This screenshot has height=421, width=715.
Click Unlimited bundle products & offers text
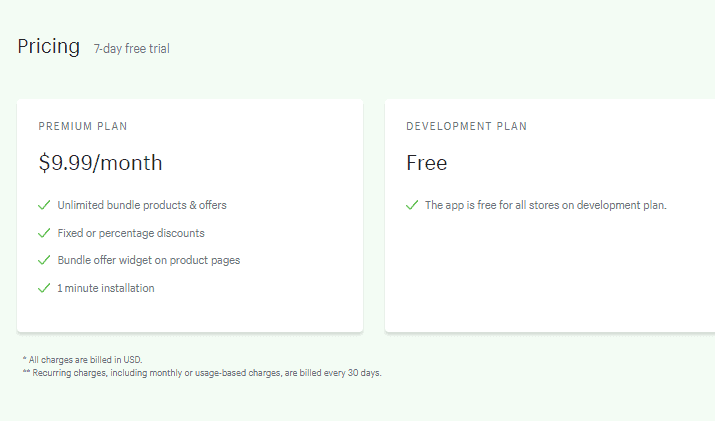click(142, 205)
